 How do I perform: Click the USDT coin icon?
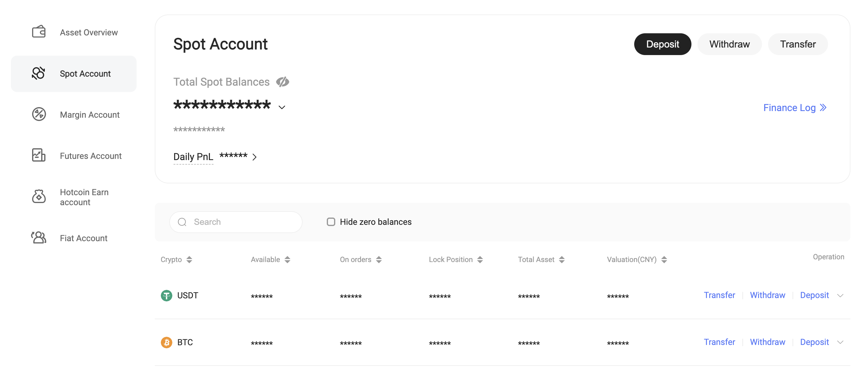pyautogui.click(x=166, y=296)
